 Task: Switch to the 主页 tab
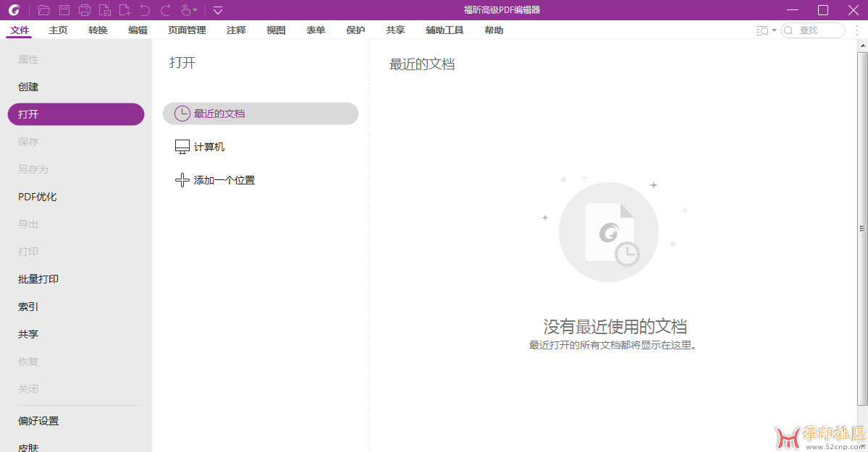pos(58,30)
